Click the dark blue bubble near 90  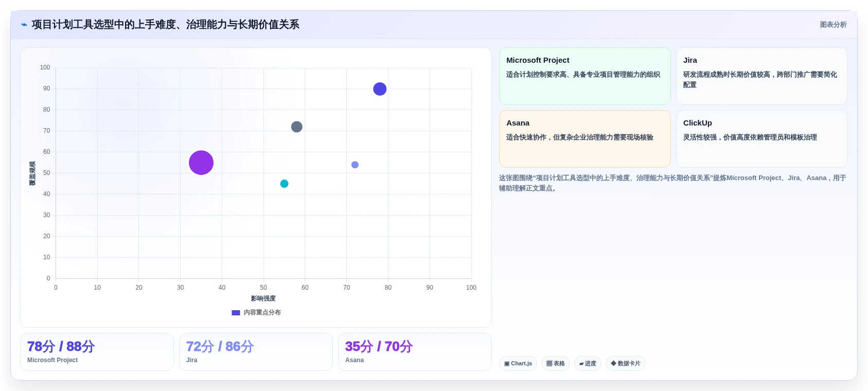(x=380, y=89)
